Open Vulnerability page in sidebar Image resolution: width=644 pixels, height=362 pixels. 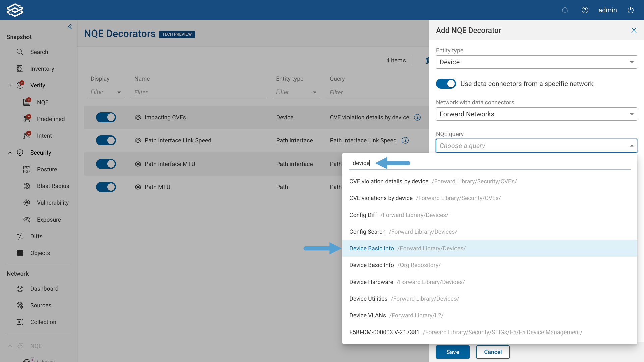coord(52,203)
